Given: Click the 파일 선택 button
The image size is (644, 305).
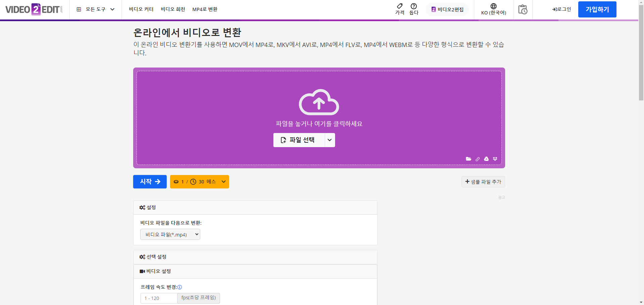Looking at the screenshot, I should (299, 140).
